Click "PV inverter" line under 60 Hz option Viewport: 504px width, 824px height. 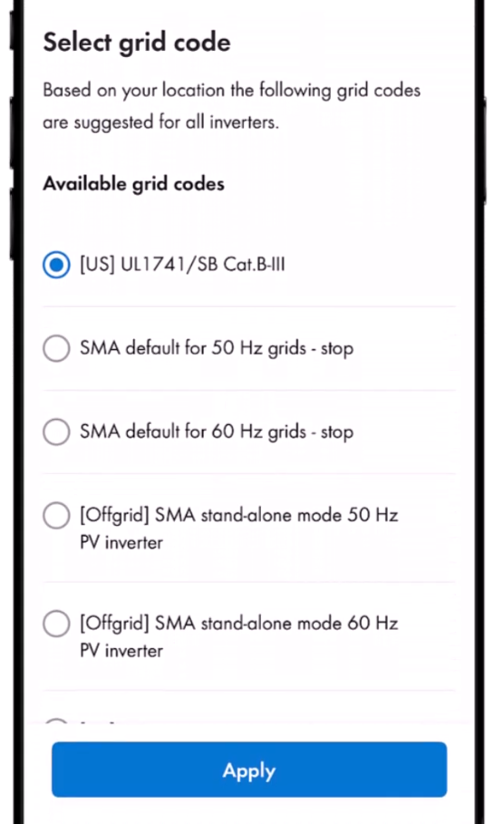pos(121,651)
